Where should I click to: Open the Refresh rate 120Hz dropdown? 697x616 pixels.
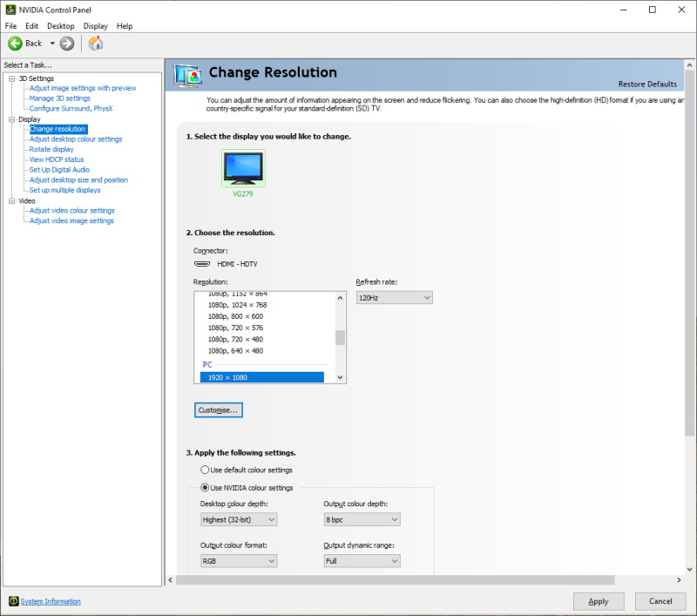395,298
